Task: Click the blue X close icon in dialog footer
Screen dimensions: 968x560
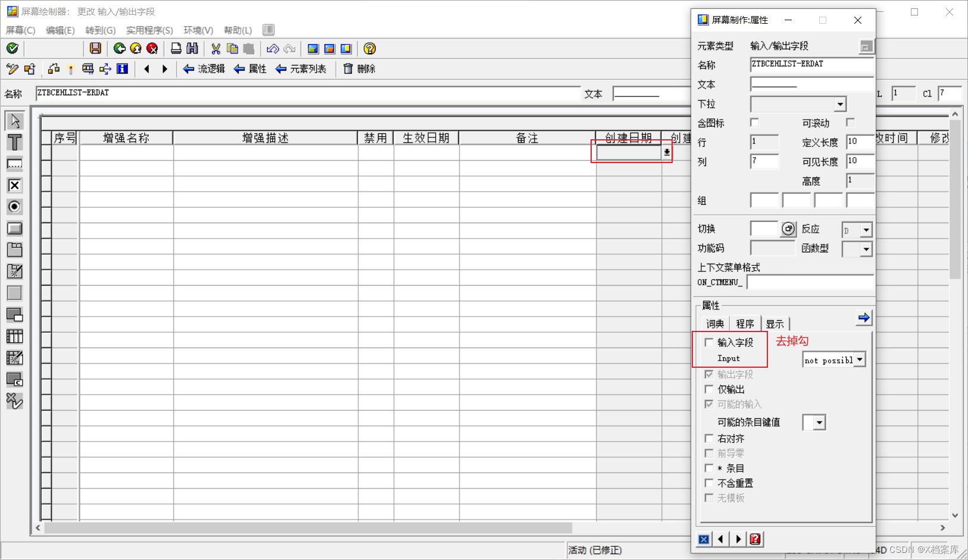Action: [704, 539]
